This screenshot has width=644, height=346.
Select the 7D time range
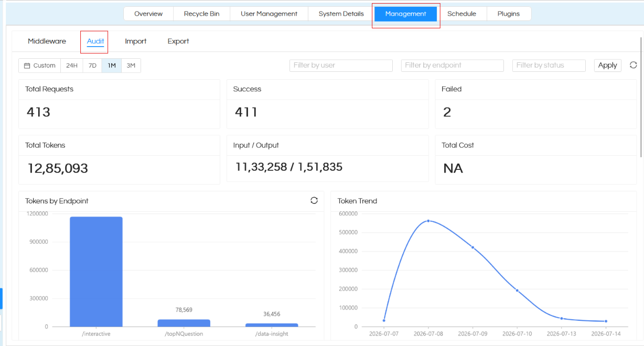pos(92,66)
